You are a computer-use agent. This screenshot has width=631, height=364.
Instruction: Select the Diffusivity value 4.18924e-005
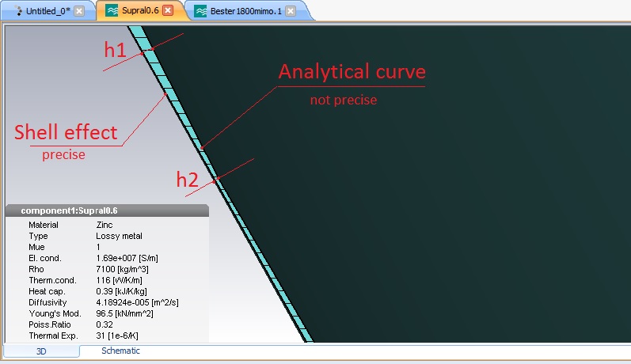(x=137, y=302)
